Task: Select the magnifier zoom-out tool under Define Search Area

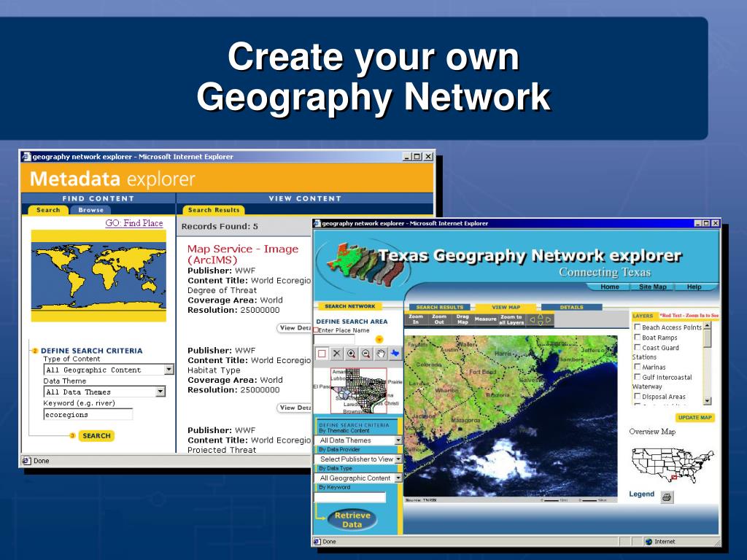Action: (x=366, y=354)
